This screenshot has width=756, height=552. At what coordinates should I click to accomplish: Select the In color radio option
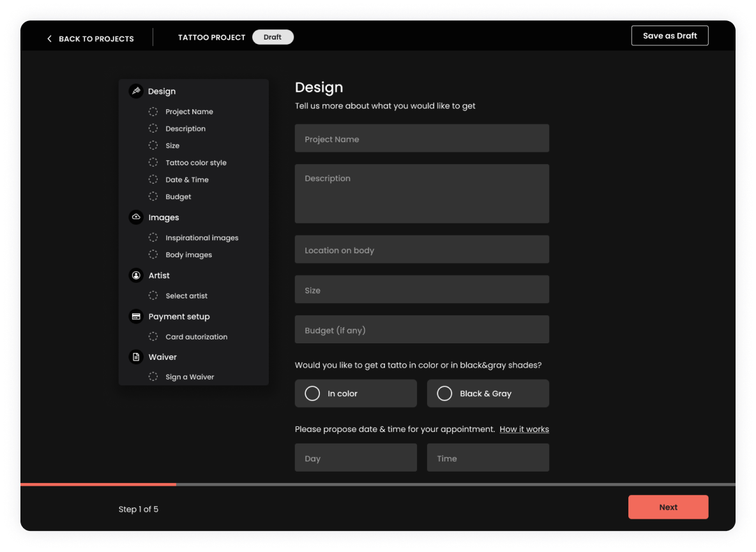pyautogui.click(x=312, y=394)
